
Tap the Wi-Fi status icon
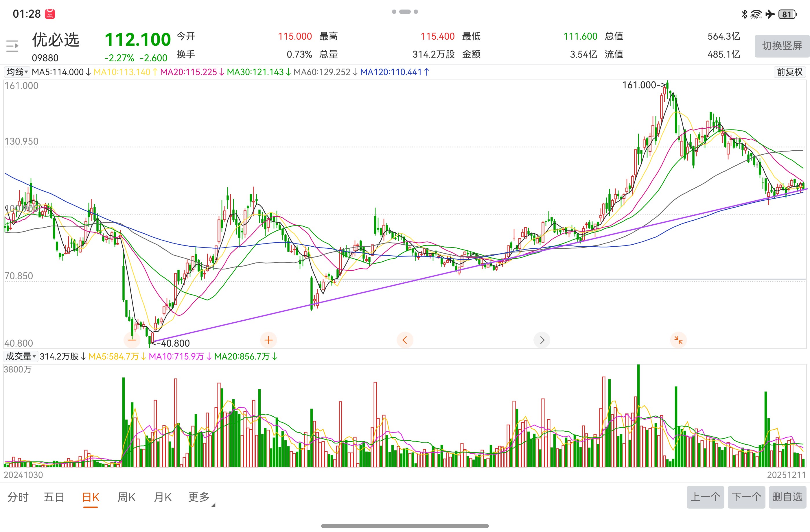[756, 14]
